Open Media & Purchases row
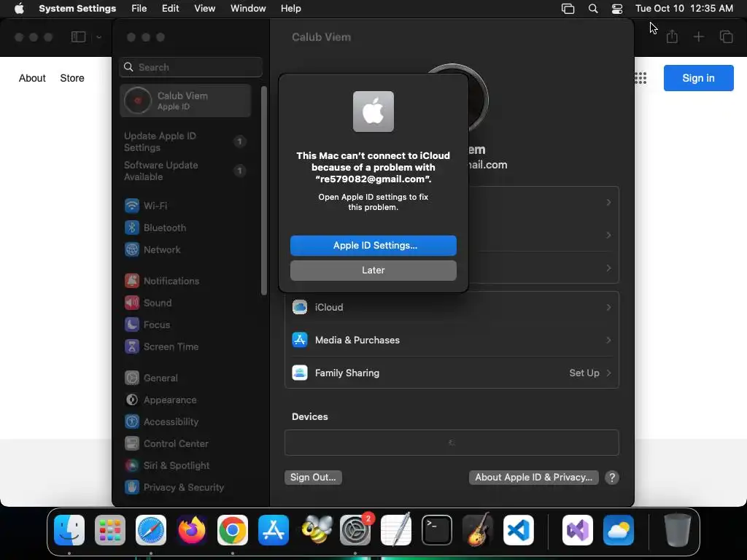Viewport: 747px width, 560px height. (x=452, y=340)
